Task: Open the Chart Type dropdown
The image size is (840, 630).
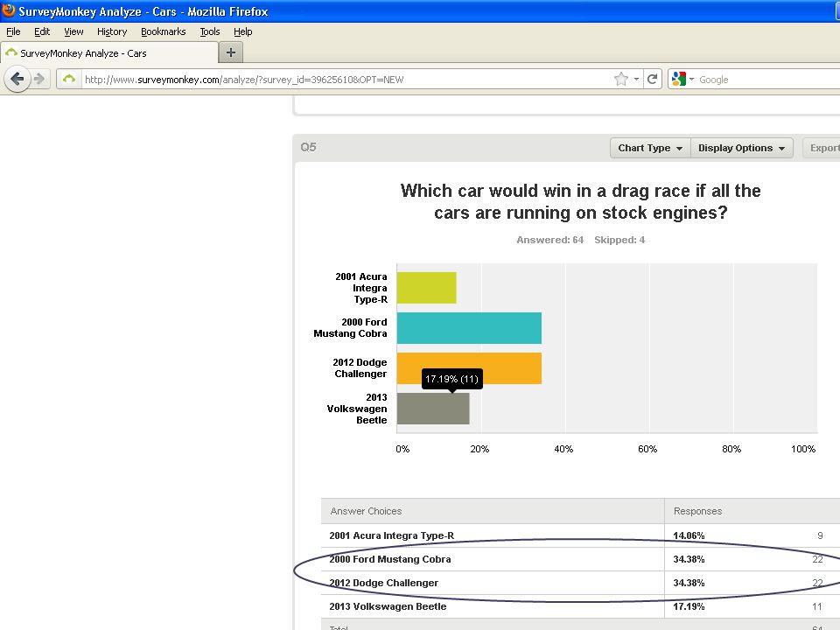Action: tap(650, 148)
